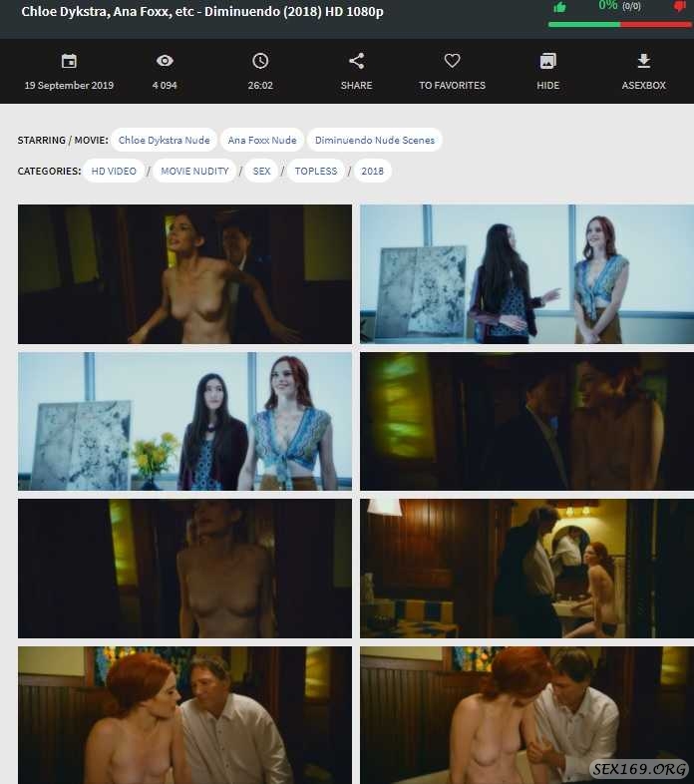Open the 2018 category tag
The image size is (694, 784).
click(x=372, y=172)
